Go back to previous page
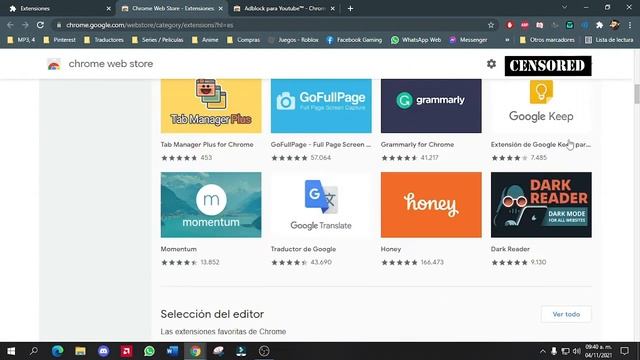The image size is (640, 360). [x=10, y=25]
